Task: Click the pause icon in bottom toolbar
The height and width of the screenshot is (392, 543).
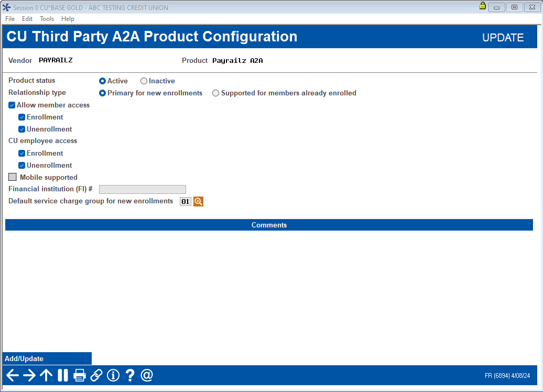Action: [x=63, y=375]
